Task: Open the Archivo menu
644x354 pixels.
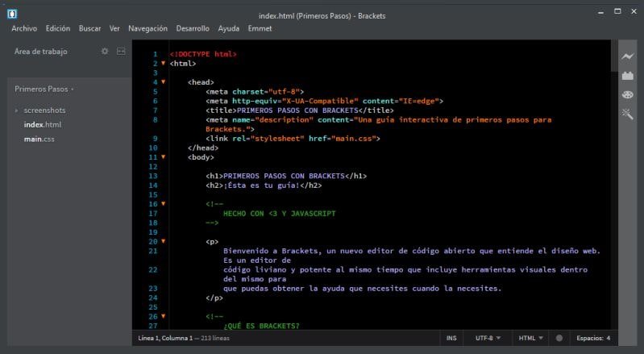Action: pyautogui.click(x=24, y=28)
